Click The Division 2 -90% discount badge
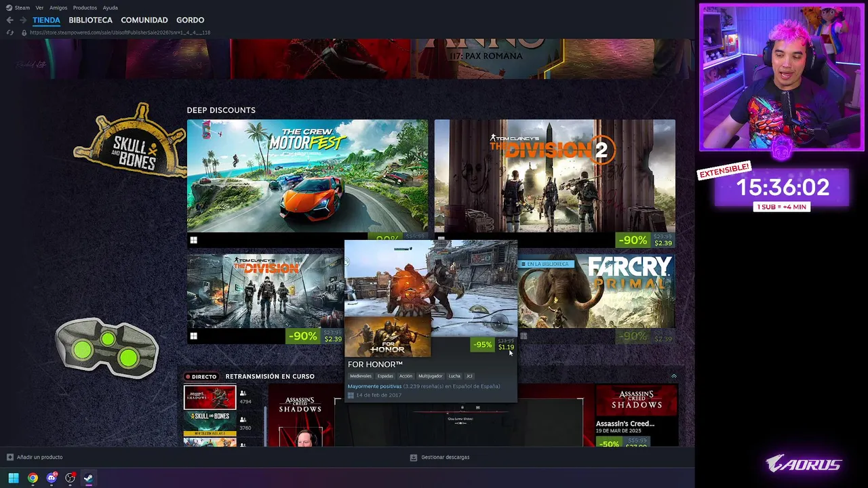Image resolution: width=868 pixels, height=488 pixels. [x=633, y=241]
